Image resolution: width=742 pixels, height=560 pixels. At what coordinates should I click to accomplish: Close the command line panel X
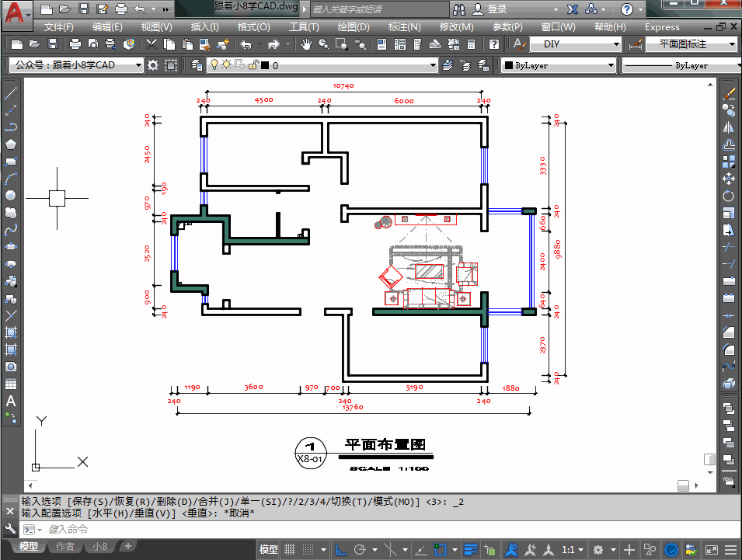point(10,511)
